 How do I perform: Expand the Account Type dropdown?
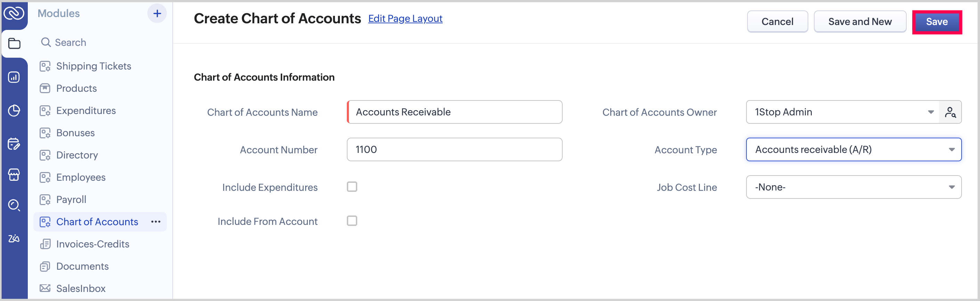click(x=853, y=149)
